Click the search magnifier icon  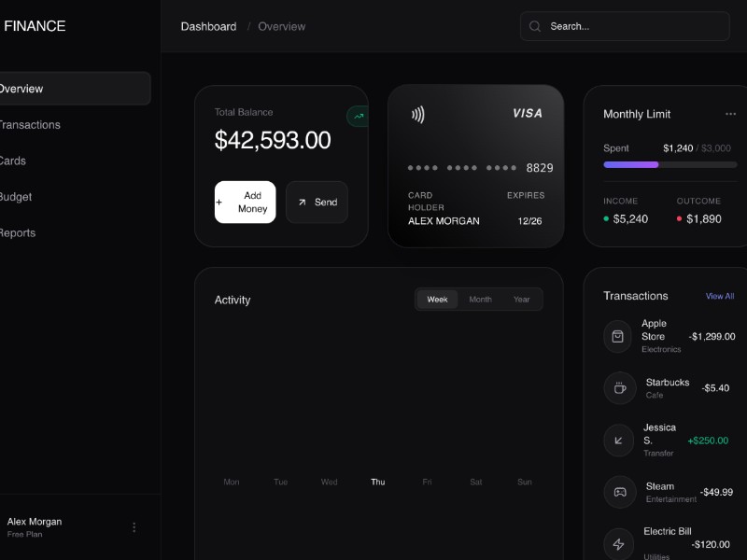click(535, 26)
